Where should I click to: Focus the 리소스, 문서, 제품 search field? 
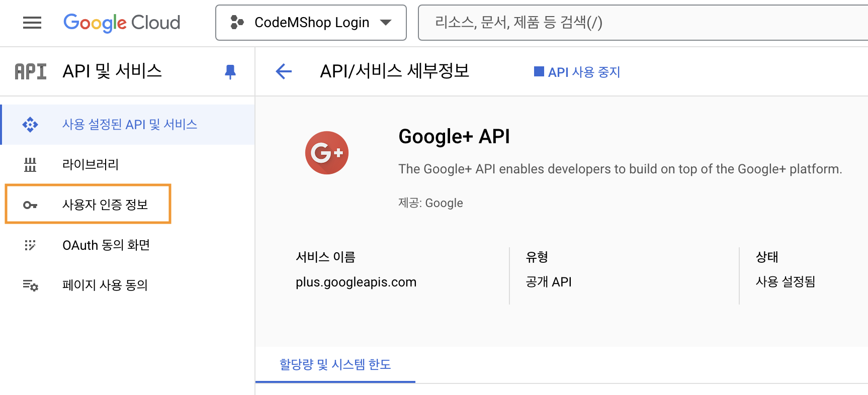point(643,23)
